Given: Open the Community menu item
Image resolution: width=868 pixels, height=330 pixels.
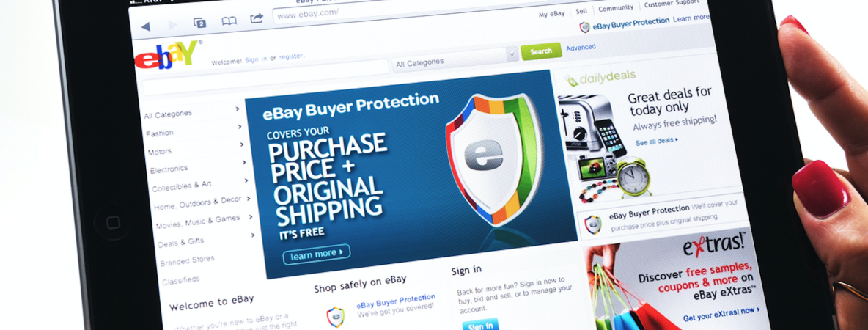Looking at the screenshot, I should [x=616, y=8].
